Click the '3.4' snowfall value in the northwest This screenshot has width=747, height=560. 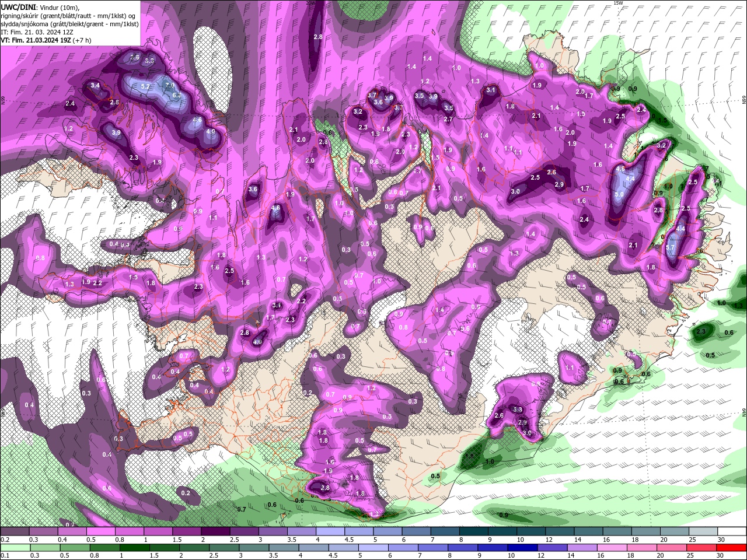coord(96,86)
